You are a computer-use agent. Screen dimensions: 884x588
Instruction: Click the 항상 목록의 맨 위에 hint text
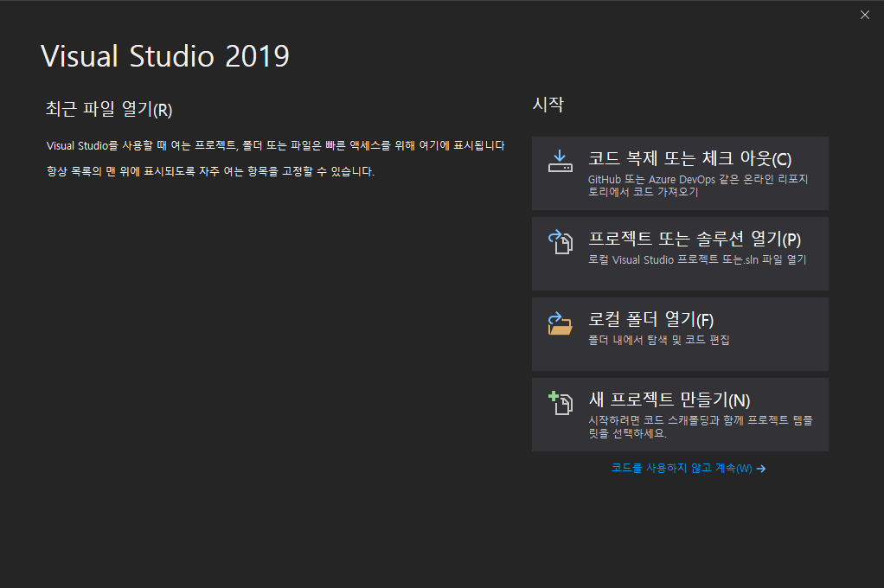[211, 171]
